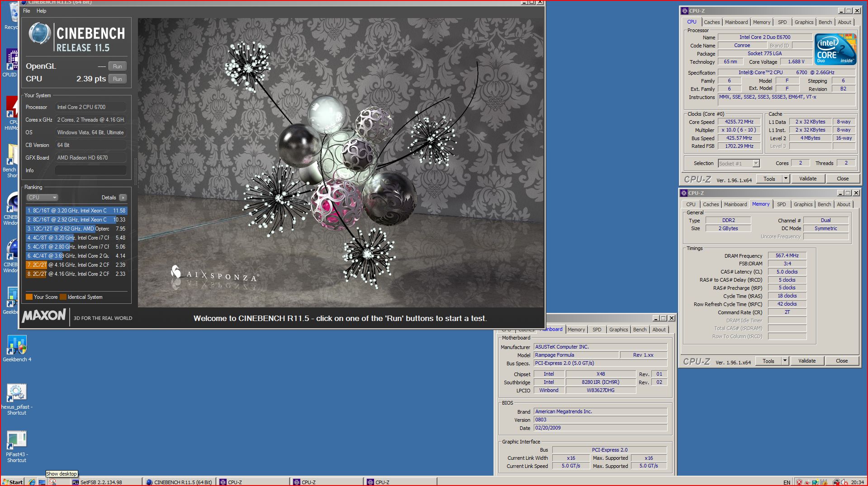The height and width of the screenshot is (486, 868).
Task: Click Validate in Memory CPU-Z window
Action: coord(807,361)
